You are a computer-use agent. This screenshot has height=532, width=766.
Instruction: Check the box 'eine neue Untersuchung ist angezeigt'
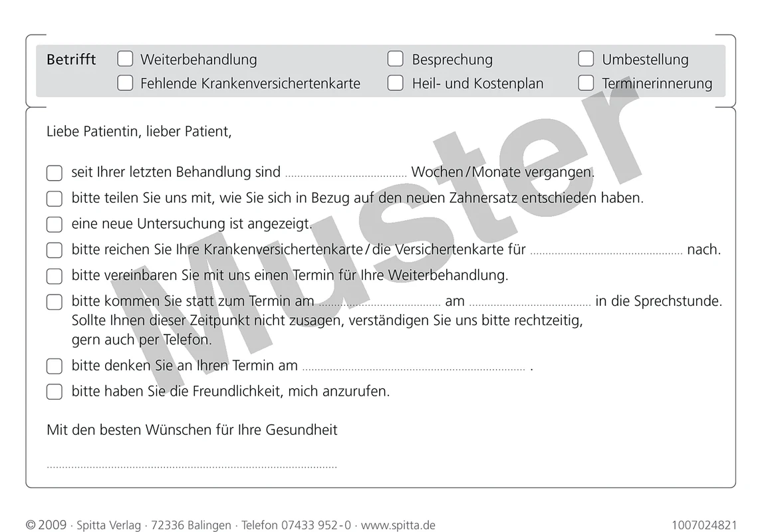54,224
